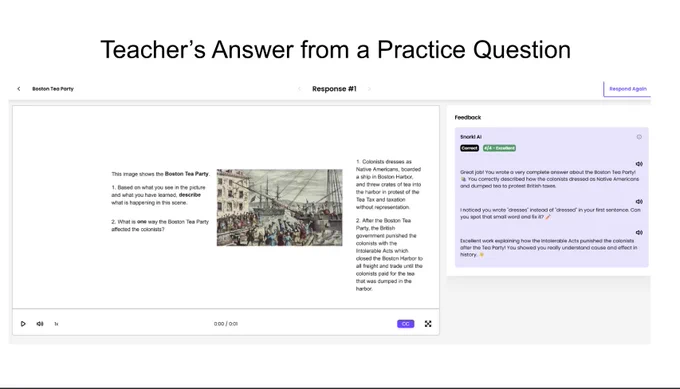The height and width of the screenshot is (389, 680).
Task: Mute the player volume icon
Action: 40,324
